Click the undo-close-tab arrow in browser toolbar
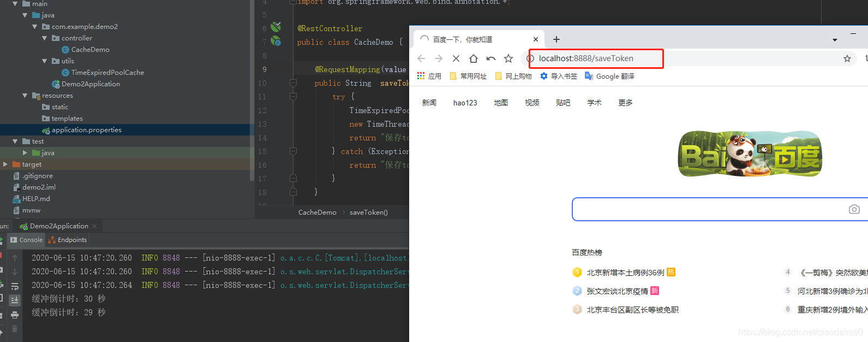 click(491, 58)
